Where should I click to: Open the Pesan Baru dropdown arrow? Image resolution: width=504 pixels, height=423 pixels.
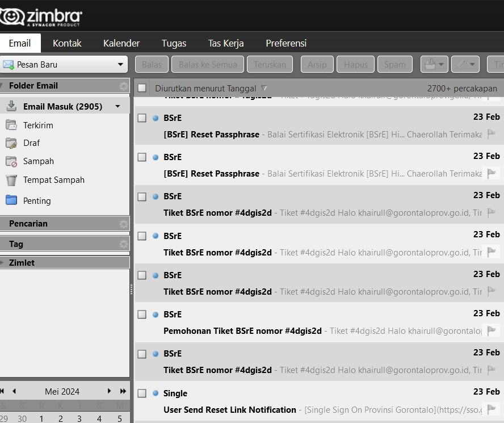pyautogui.click(x=120, y=64)
